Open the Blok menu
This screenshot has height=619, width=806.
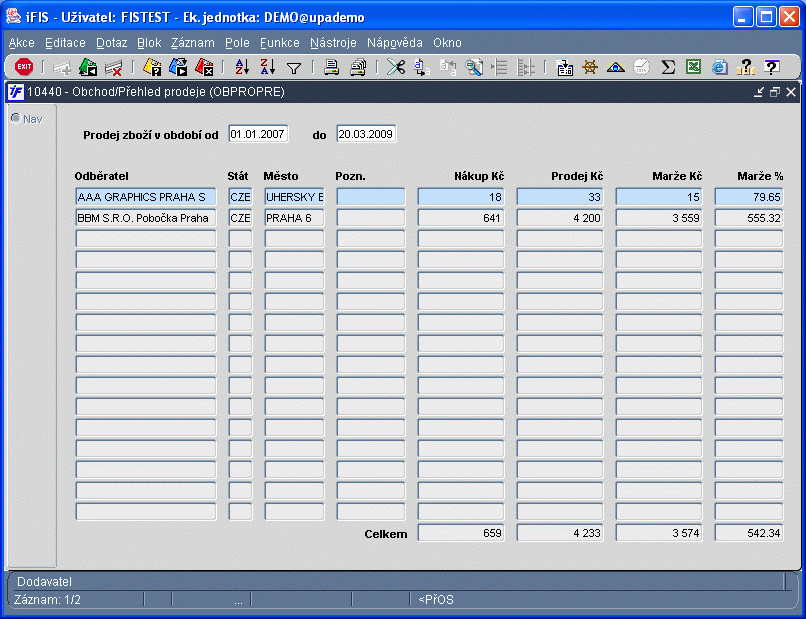[x=149, y=43]
